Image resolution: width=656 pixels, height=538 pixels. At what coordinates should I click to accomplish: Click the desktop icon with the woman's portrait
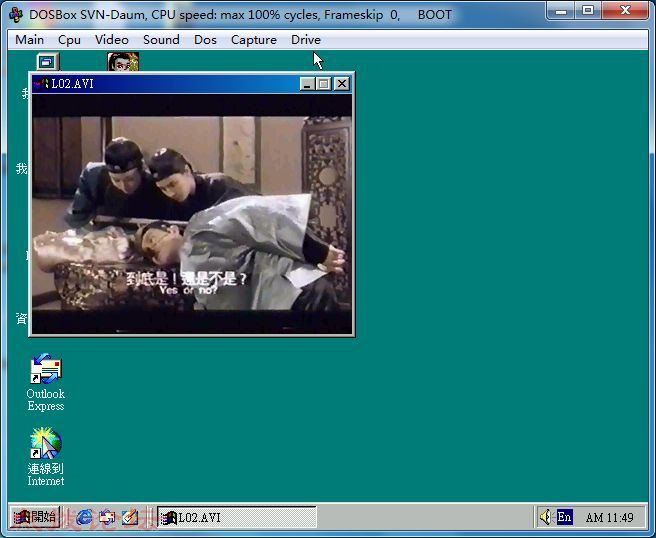[123, 61]
